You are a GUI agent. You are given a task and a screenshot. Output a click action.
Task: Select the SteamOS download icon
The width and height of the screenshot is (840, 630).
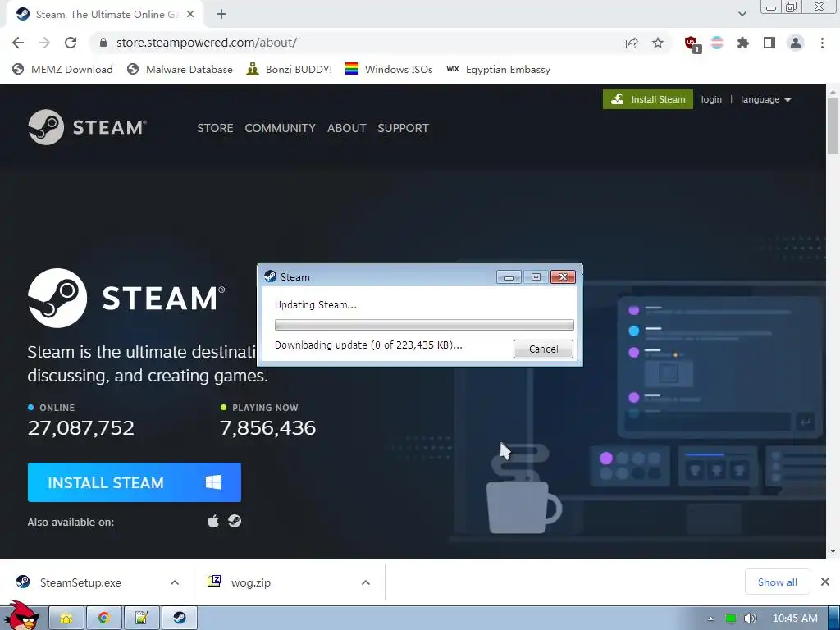(x=235, y=521)
